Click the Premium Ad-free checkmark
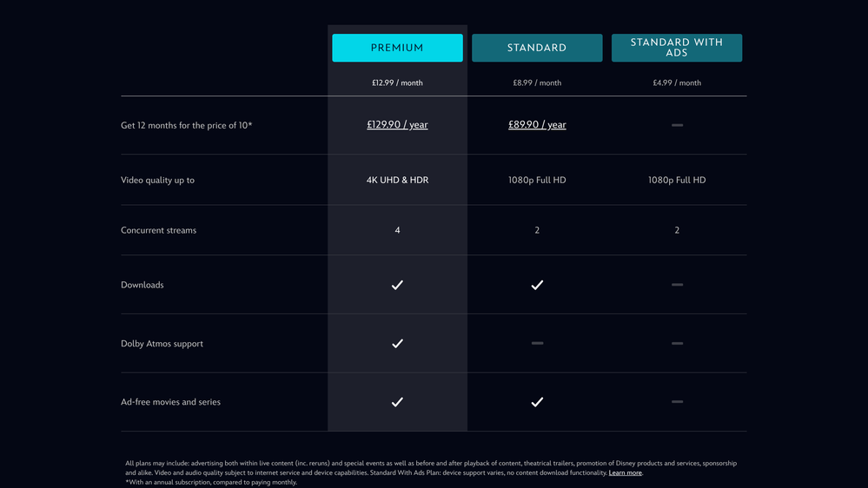Viewport: 868px width, 488px height. point(397,402)
